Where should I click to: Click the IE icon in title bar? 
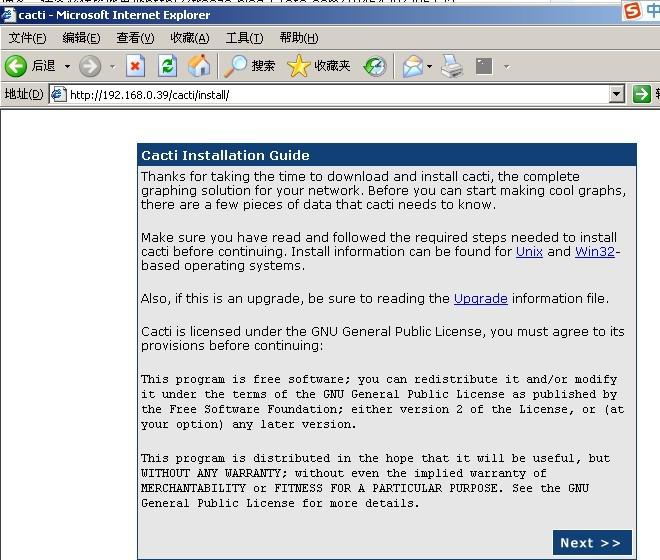(x=8, y=15)
